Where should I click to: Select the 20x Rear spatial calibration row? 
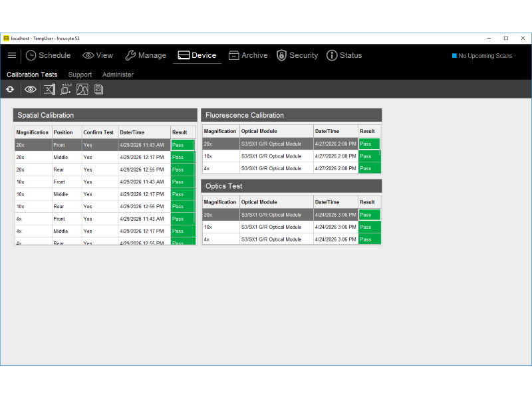point(105,170)
